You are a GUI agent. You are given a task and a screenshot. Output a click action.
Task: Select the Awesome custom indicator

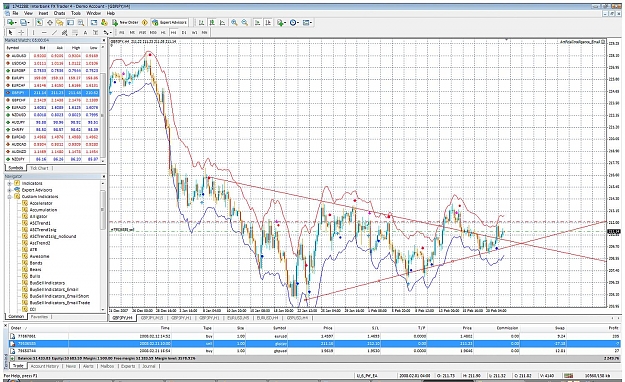pos(39,256)
